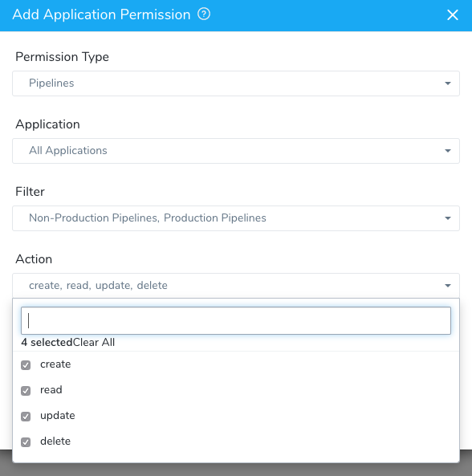Open the Filter dropdown arrow

pyautogui.click(x=447, y=218)
